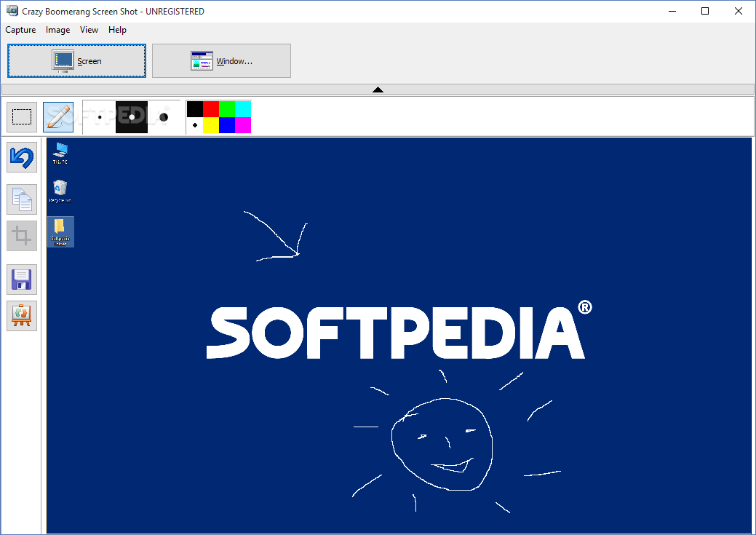The width and height of the screenshot is (756, 535).
Task: Click the Window... capture button
Action: point(221,61)
